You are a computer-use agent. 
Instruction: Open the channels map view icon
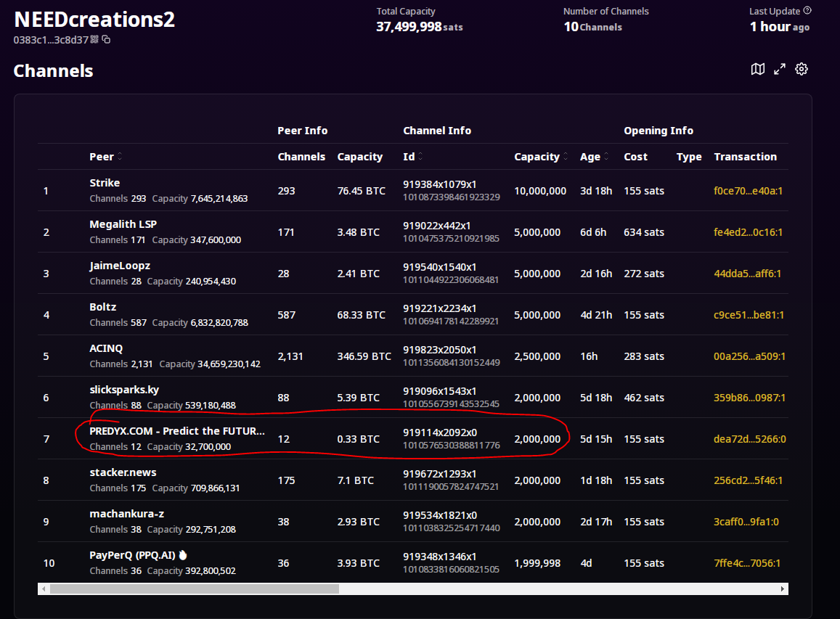pos(757,69)
